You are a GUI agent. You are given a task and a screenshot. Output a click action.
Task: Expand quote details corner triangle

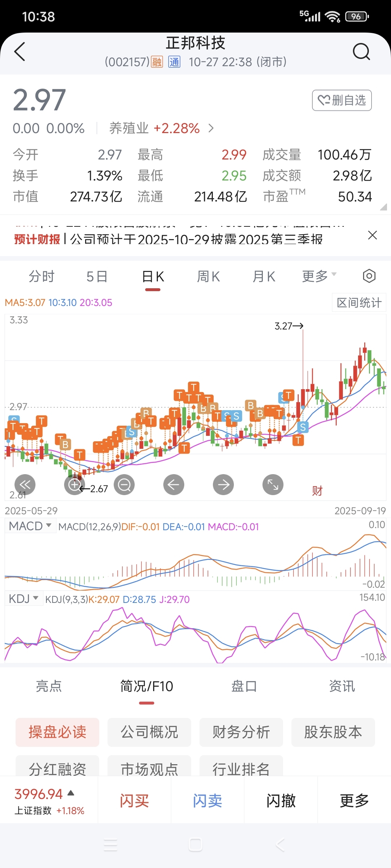coord(383,207)
